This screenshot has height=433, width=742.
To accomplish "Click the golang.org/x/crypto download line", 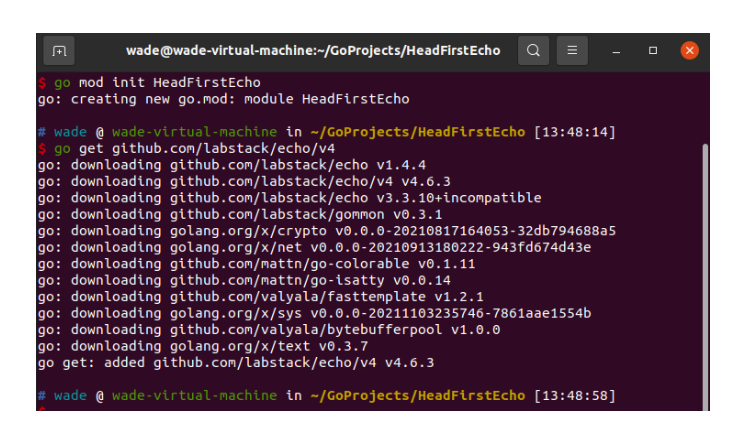I will [x=327, y=231].
